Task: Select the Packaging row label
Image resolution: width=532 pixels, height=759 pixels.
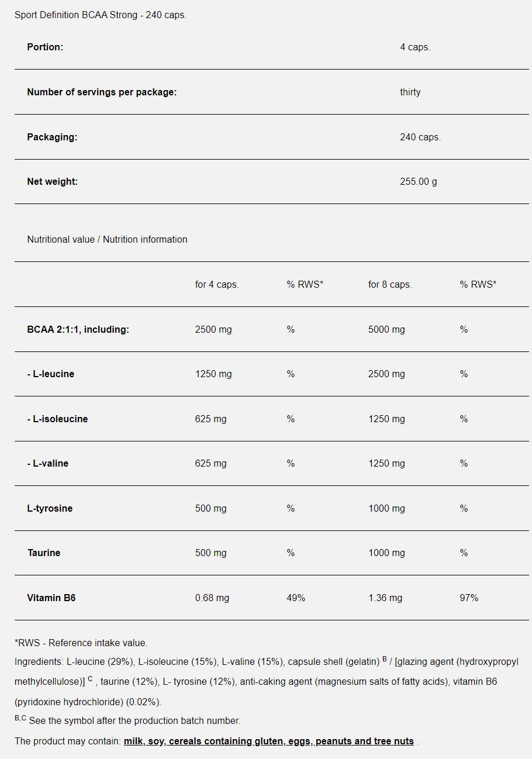Action: [x=52, y=137]
